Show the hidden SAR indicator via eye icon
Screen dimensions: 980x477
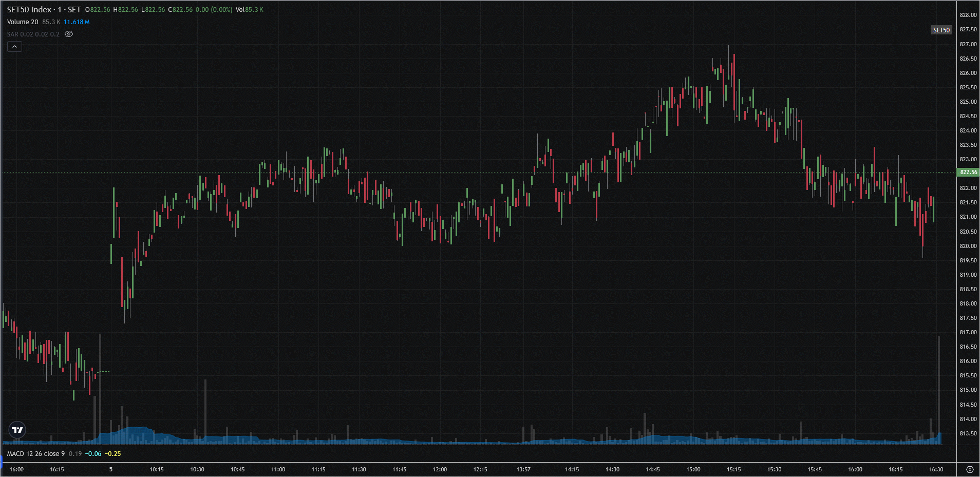click(69, 34)
